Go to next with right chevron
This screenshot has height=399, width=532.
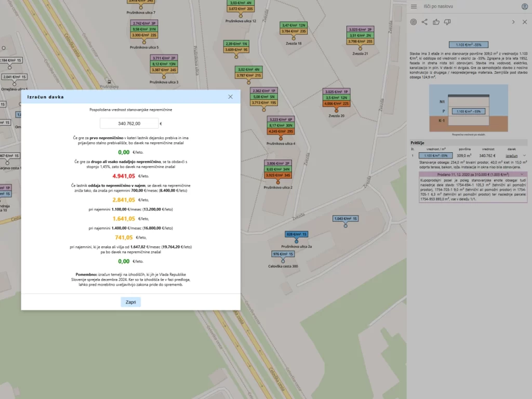pos(513,22)
